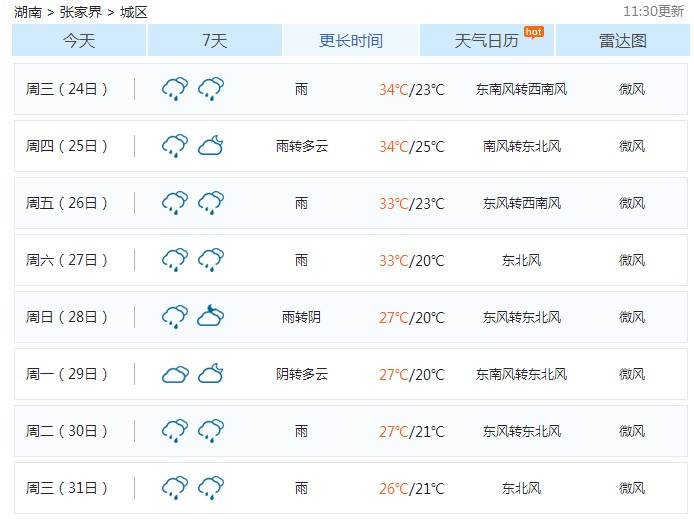
Task: Click the daytime rain icon for 周三 24日
Action: (x=175, y=89)
